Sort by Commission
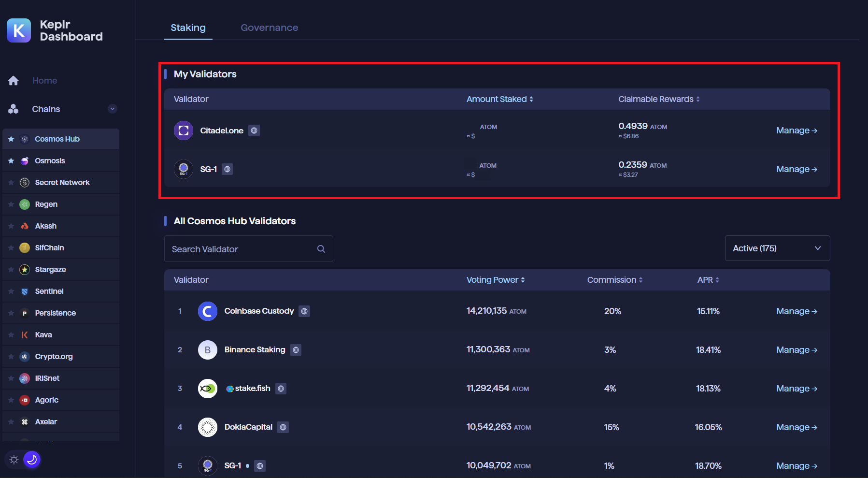The height and width of the screenshot is (478, 868). (x=615, y=280)
